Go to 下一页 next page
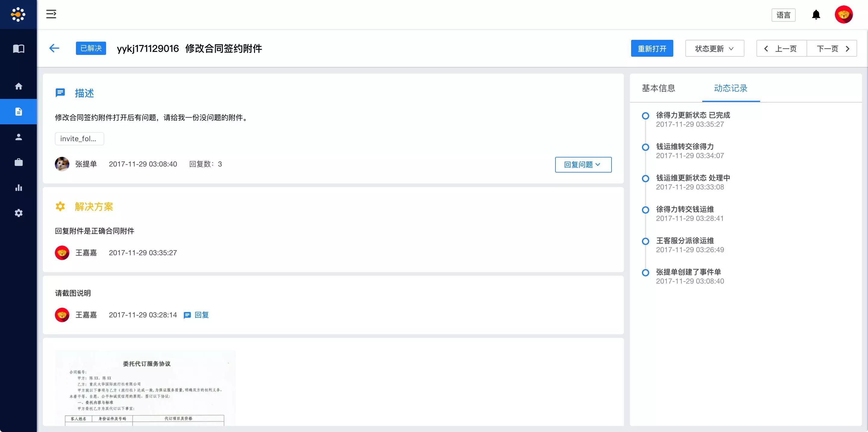Image resolution: width=868 pixels, height=432 pixels. pyautogui.click(x=832, y=49)
